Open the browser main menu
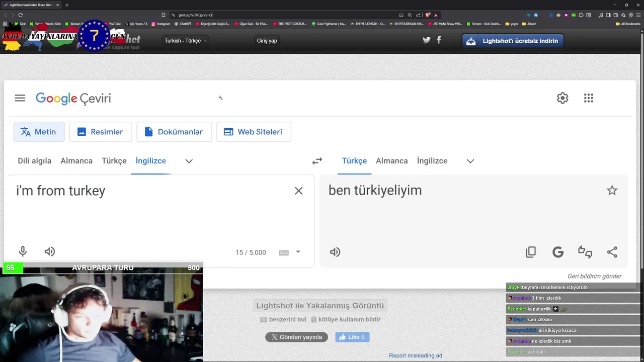Viewport: 644px width, 362px height. (638, 15)
